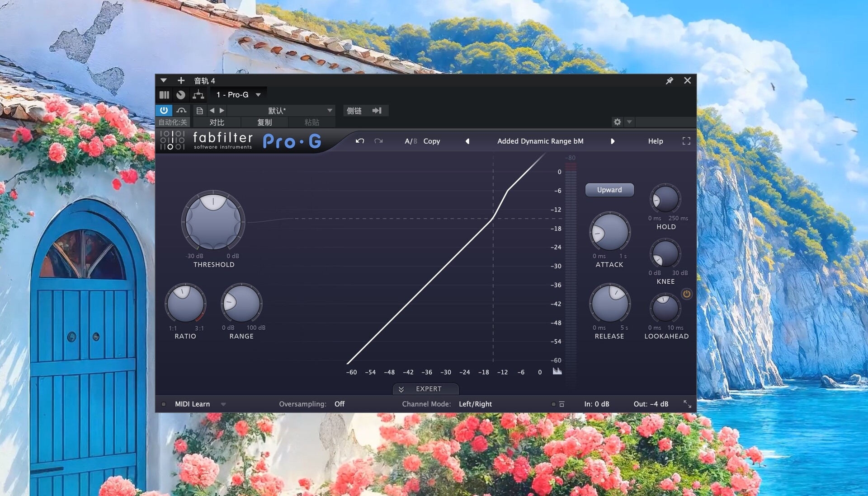Image resolution: width=868 pixels, height=496 pixels.
Task: Open preset name Added Dynamic Range bM
Action: [x=540, y=141]
